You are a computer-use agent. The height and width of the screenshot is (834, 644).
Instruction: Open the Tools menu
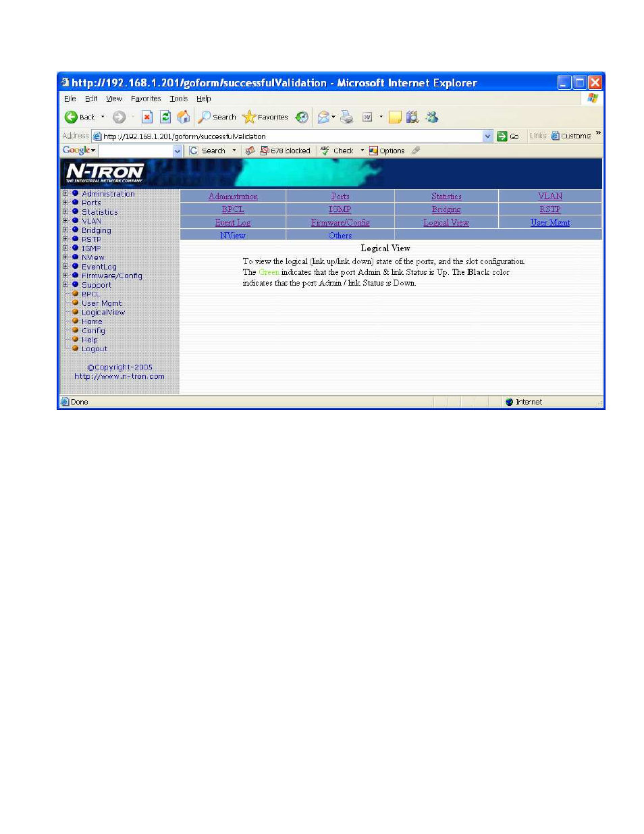[x=179, y=99]
